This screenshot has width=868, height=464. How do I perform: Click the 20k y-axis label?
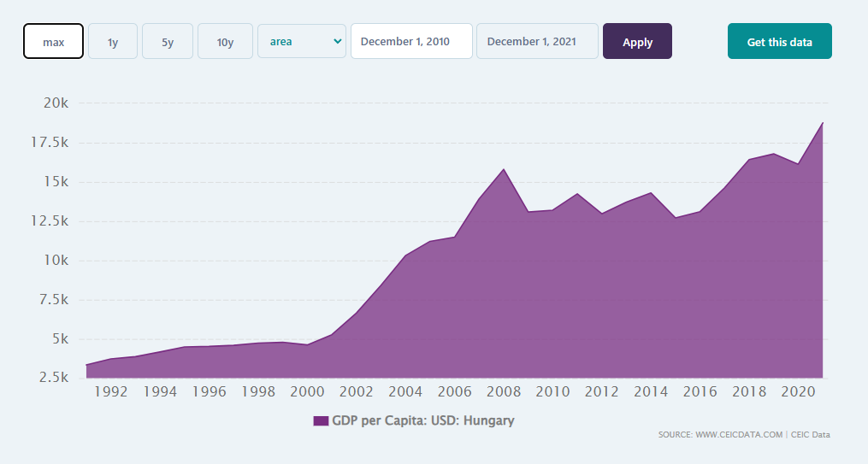pyautogui.click(x=55, y=103)
